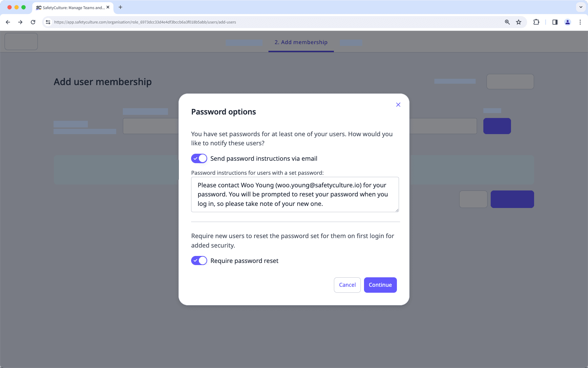The height and width of the screenshot is (368, 588).
Task: Click the Cancel button
Action: tap(347, 285)
